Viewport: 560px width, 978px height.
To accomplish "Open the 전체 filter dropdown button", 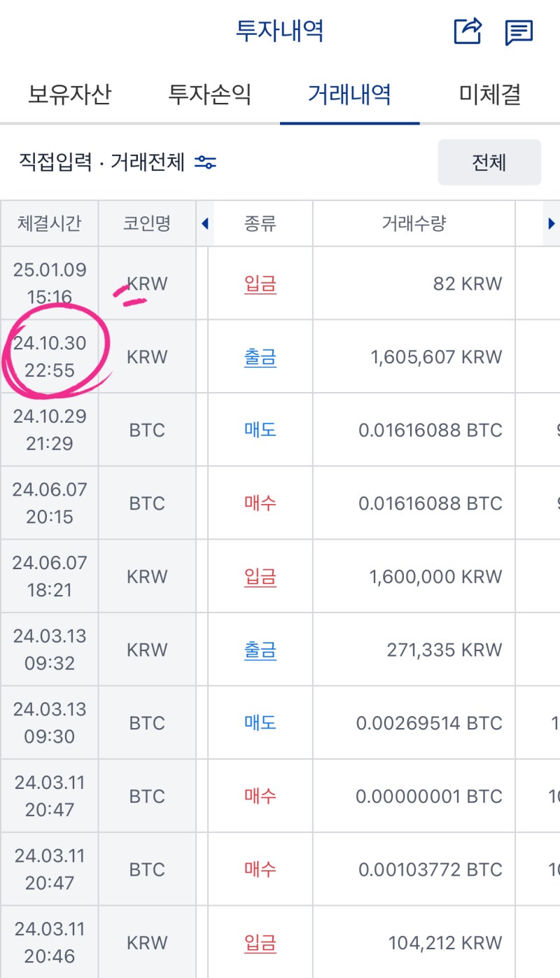I will click(489, 162).
